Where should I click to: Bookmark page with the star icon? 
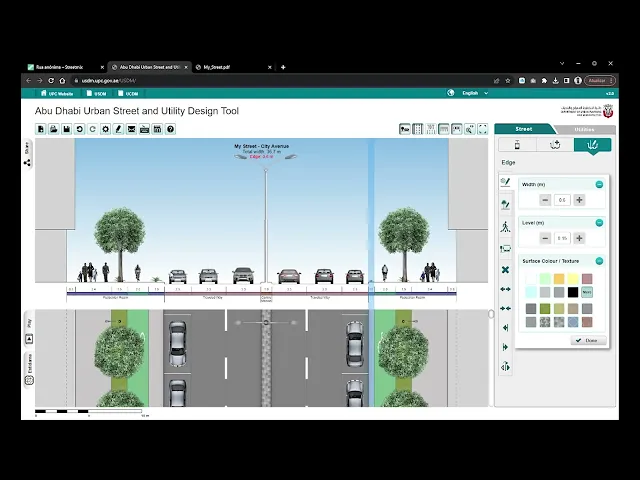[x=508, y=81]
